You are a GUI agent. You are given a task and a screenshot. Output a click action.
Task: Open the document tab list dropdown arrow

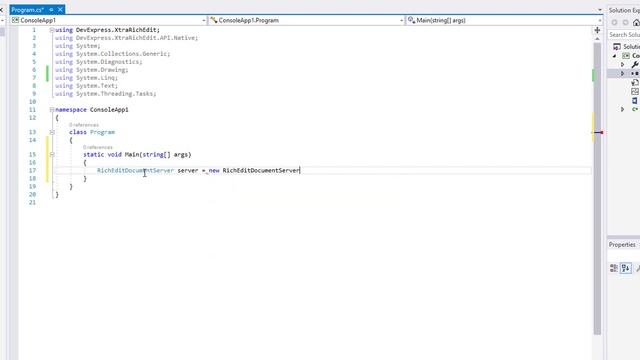(x=600, y=10)
